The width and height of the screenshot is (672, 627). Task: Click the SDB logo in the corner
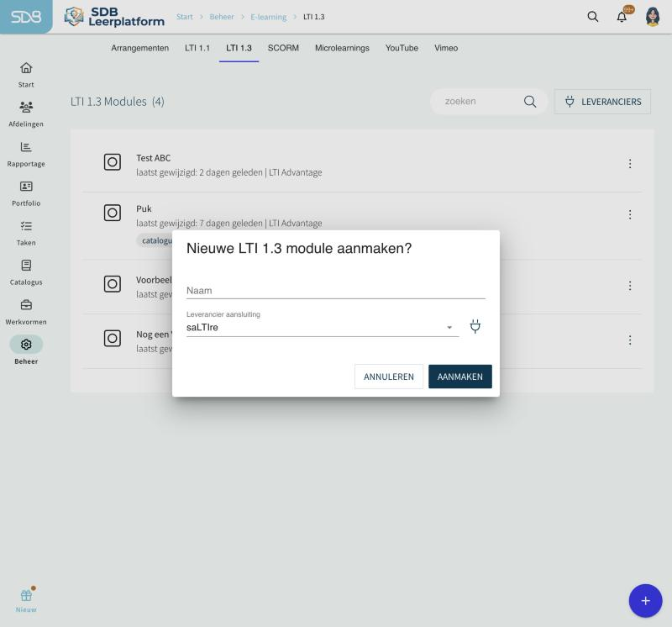point(26,17)
